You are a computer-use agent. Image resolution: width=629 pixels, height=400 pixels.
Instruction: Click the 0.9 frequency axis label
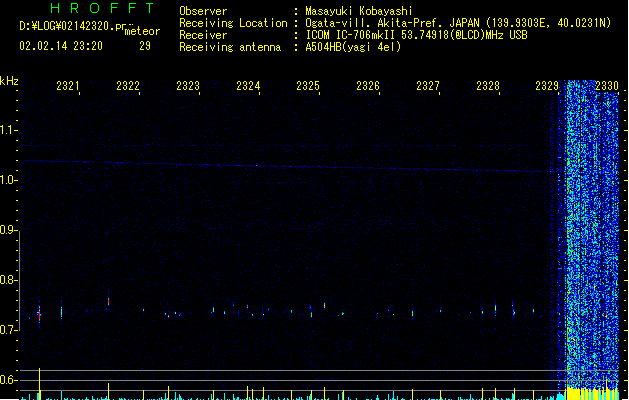point(7,230)
